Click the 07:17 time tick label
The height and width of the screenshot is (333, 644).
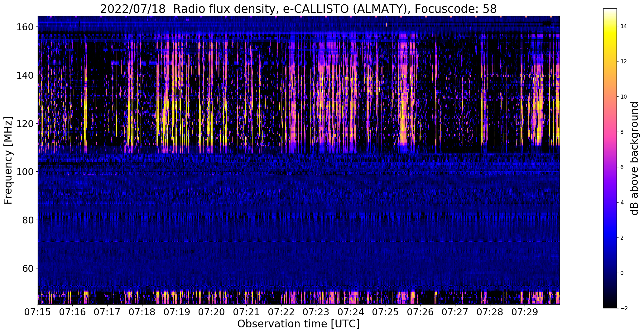(107, 312)
